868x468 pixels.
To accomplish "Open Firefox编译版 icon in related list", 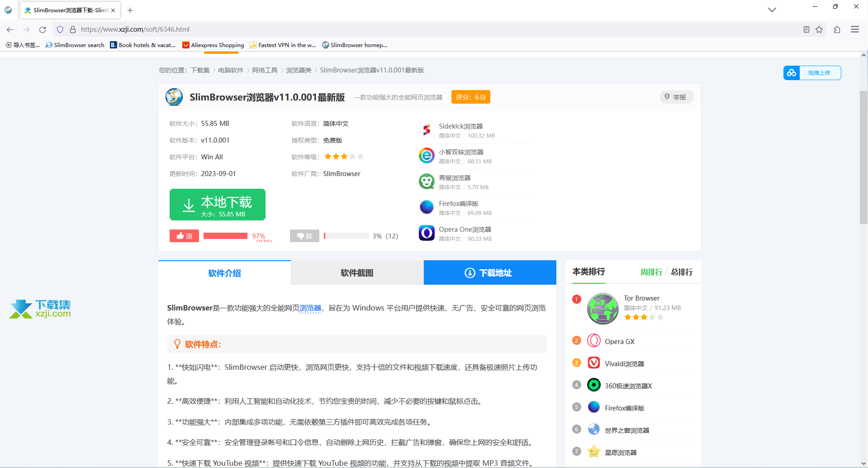I will 427,208.
